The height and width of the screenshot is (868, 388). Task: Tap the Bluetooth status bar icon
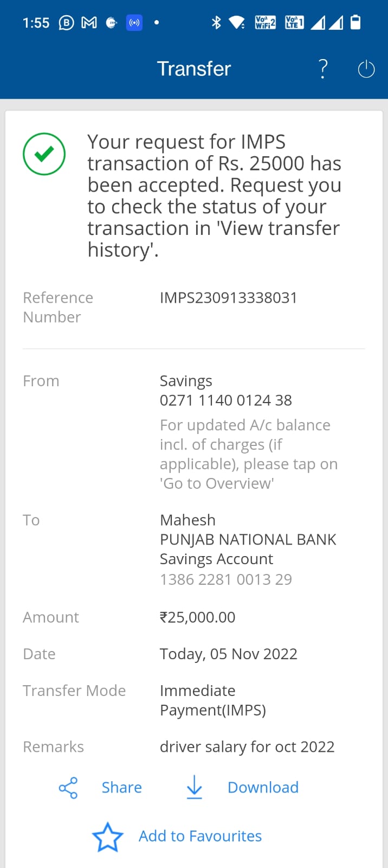point(216,23)
